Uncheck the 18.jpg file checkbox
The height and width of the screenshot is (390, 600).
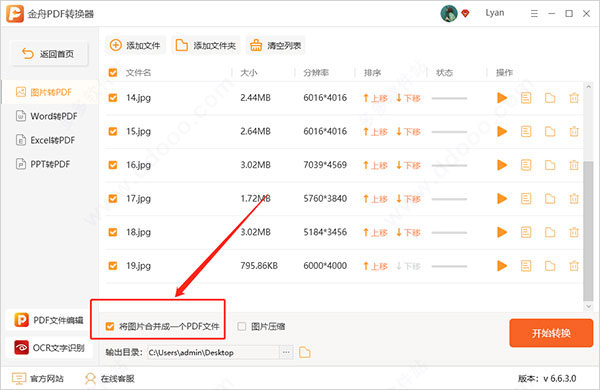pyautogui.click(x=112, y=232)
